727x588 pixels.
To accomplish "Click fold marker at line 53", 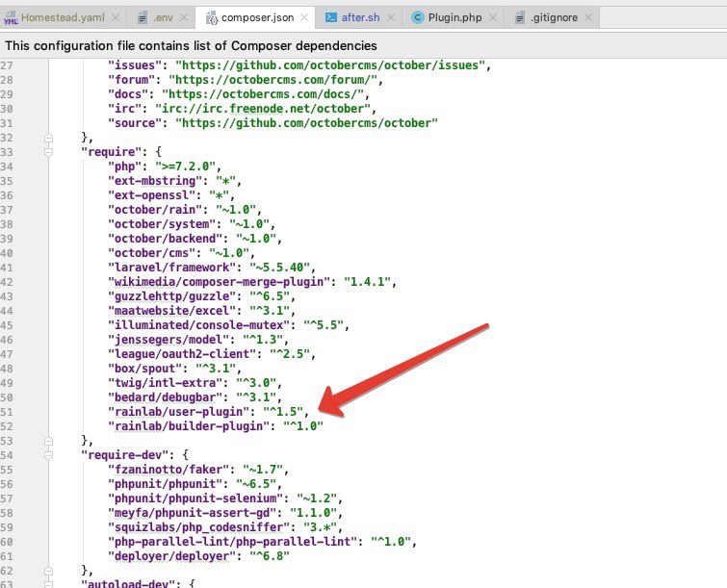I will pyautogui.click(x=48, y=441).
